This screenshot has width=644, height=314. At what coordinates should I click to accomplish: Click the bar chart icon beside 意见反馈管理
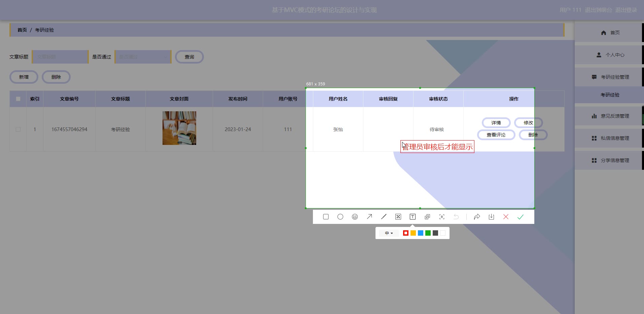pos(594,116)
